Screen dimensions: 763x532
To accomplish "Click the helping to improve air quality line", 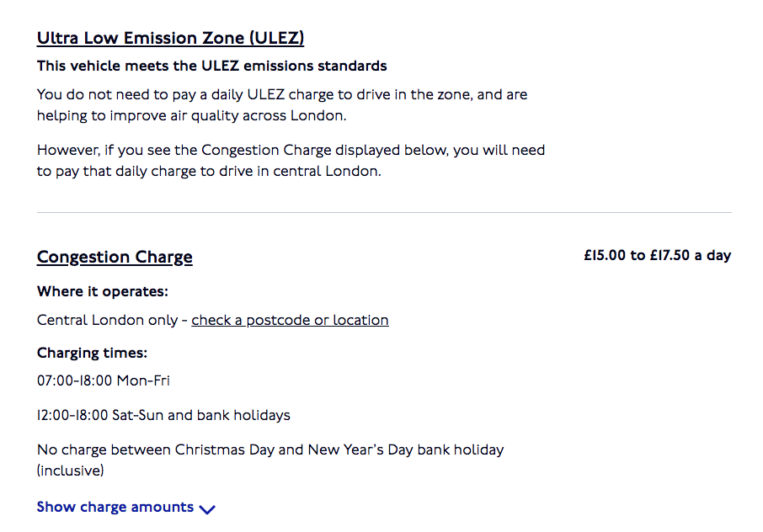I will pyautogui.click(x=192, y=115).
